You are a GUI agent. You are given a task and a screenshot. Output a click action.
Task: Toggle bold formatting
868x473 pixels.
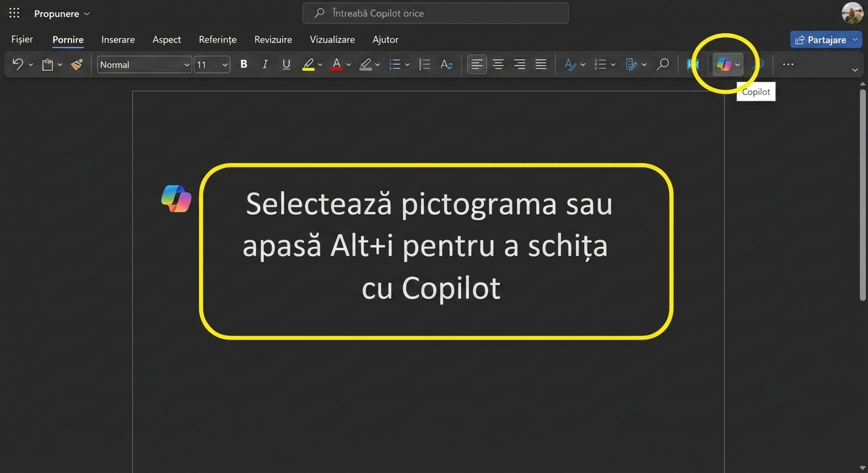(x=244, y=64)
